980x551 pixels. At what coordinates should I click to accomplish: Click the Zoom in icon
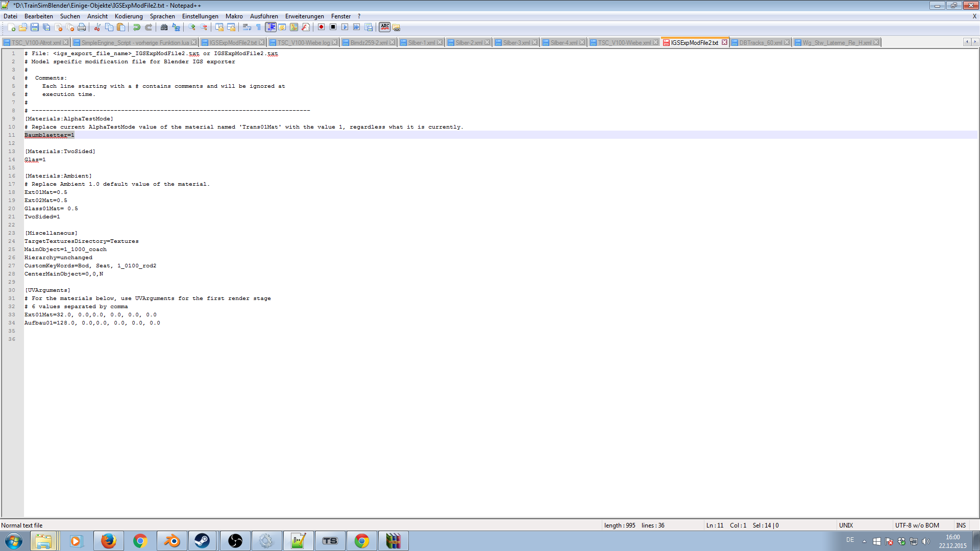click(x=192, y=28)
